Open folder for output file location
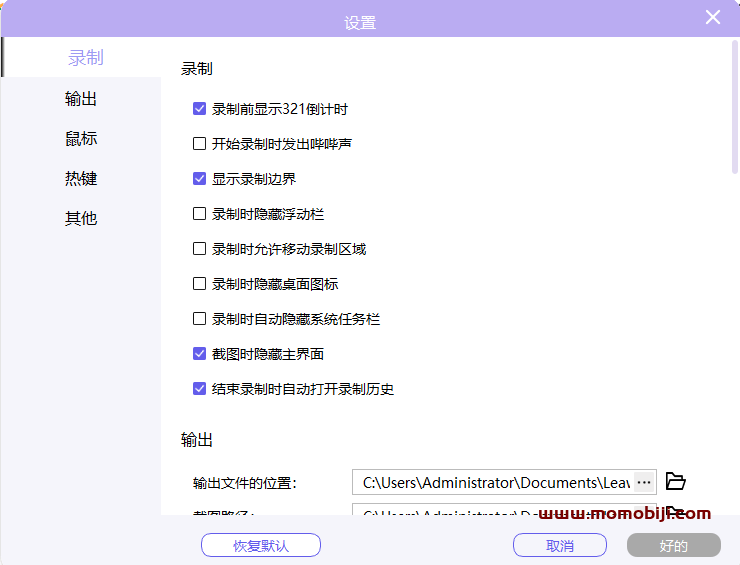 click(x=675, y=481)
